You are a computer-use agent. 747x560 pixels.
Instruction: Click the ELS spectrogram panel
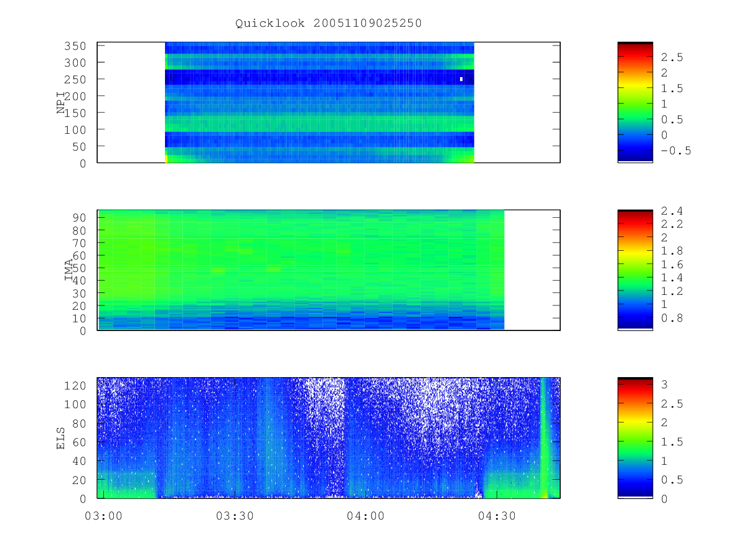329,437
